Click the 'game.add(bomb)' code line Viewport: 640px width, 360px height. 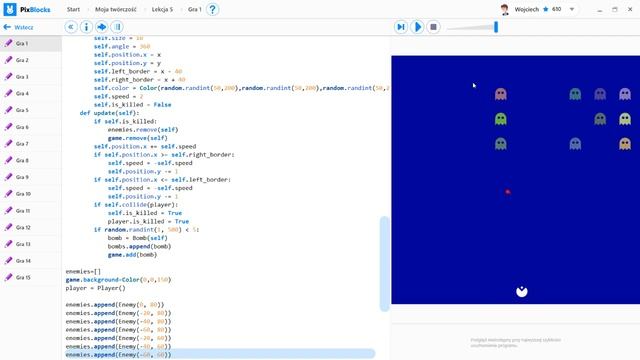point(132,255)
